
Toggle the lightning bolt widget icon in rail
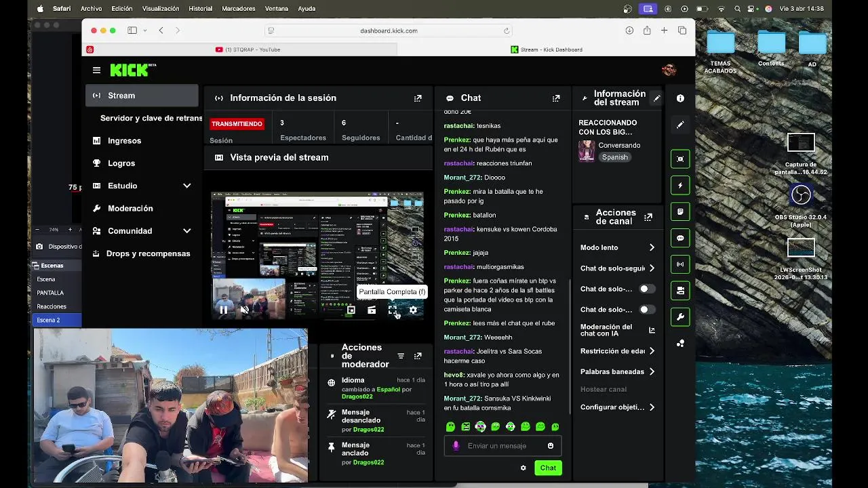(680, 185)
